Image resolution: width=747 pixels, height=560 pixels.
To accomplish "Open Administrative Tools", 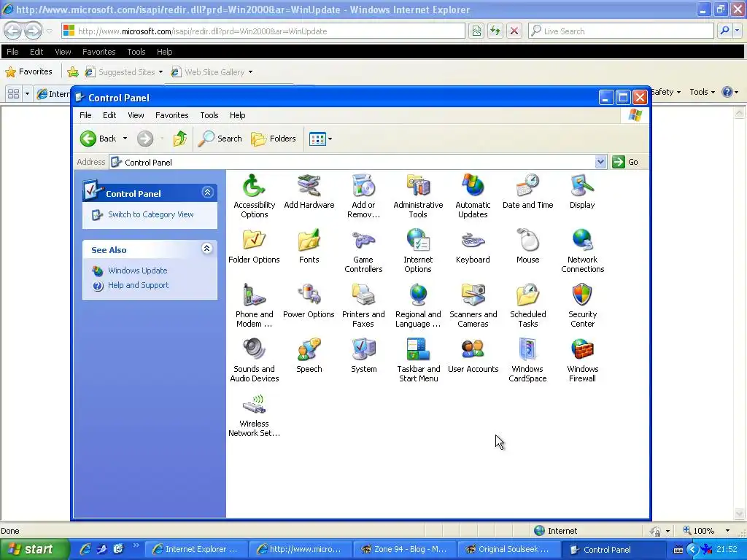I will tap(418, 196).
